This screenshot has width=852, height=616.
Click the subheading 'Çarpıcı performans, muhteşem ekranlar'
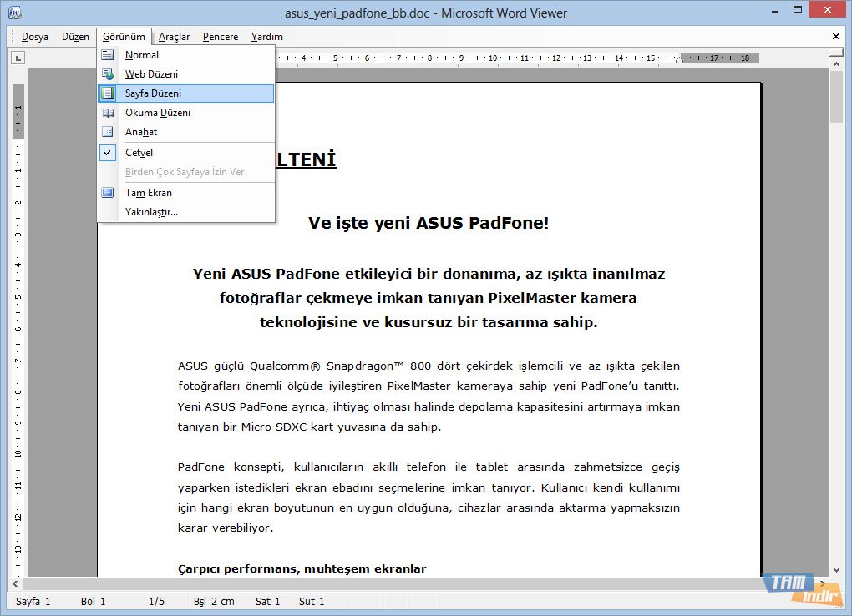pos(302,568)
